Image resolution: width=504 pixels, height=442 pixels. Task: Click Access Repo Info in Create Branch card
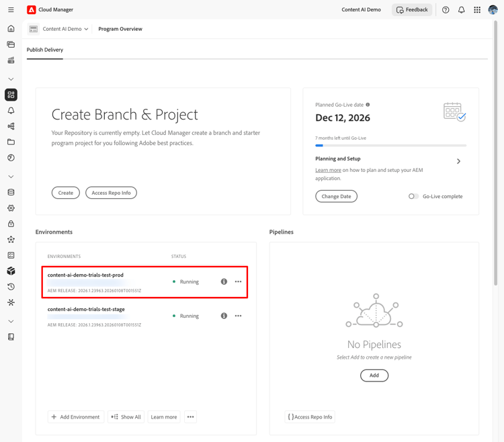point(111,193)
